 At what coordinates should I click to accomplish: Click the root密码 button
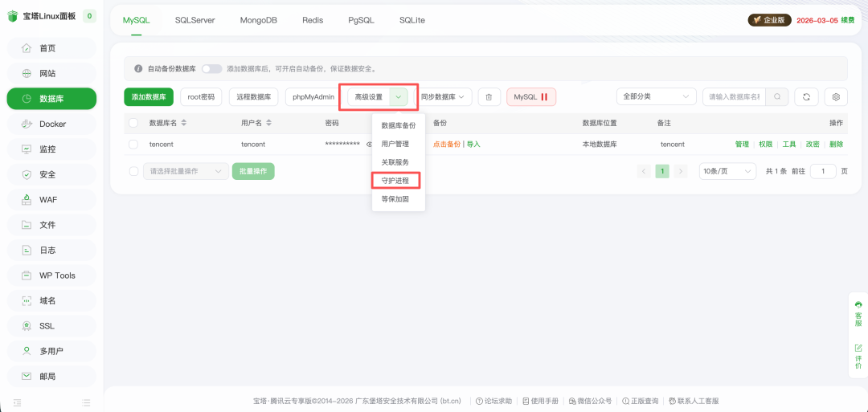point(201,97)
